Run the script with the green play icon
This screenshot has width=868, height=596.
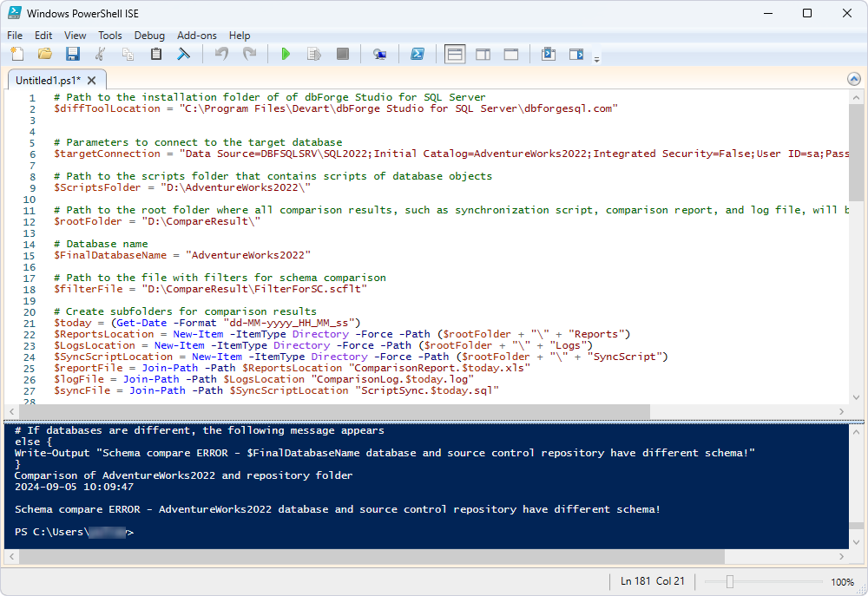coord(286,55)
